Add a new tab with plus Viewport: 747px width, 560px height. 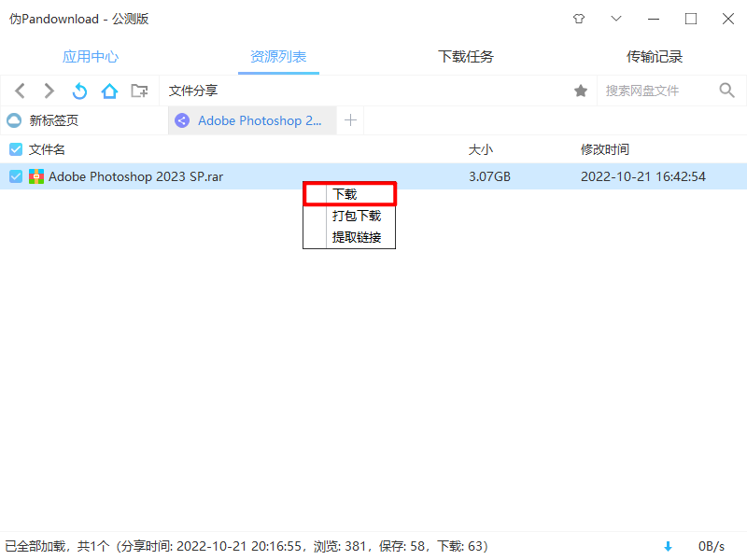tap(351, 120)
